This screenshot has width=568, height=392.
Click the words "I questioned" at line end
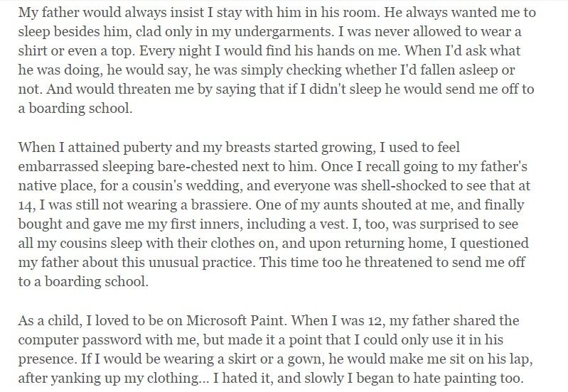489,243
